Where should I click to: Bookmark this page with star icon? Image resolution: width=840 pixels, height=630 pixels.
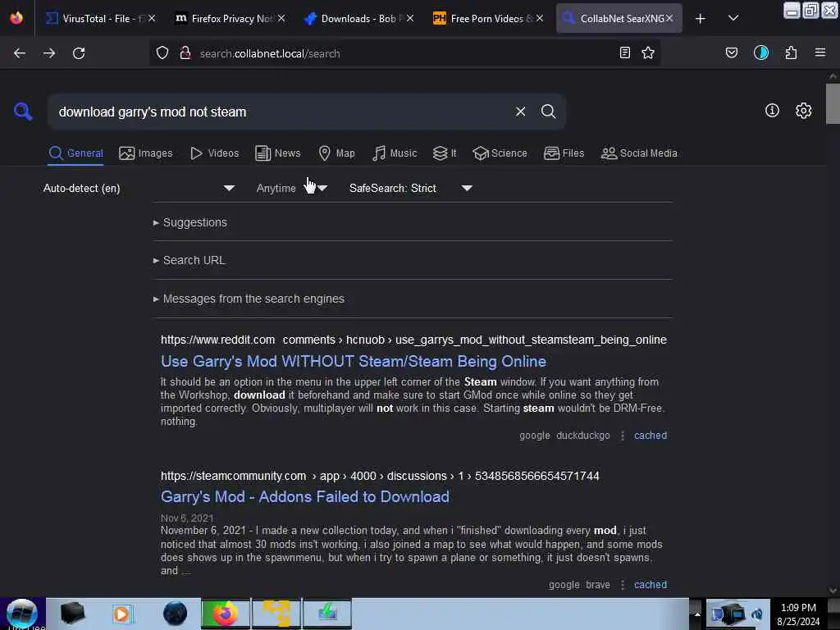click(648, 52)
